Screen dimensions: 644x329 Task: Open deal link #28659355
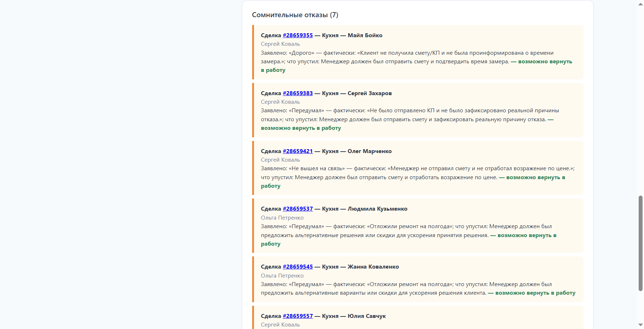click(298, 35)
